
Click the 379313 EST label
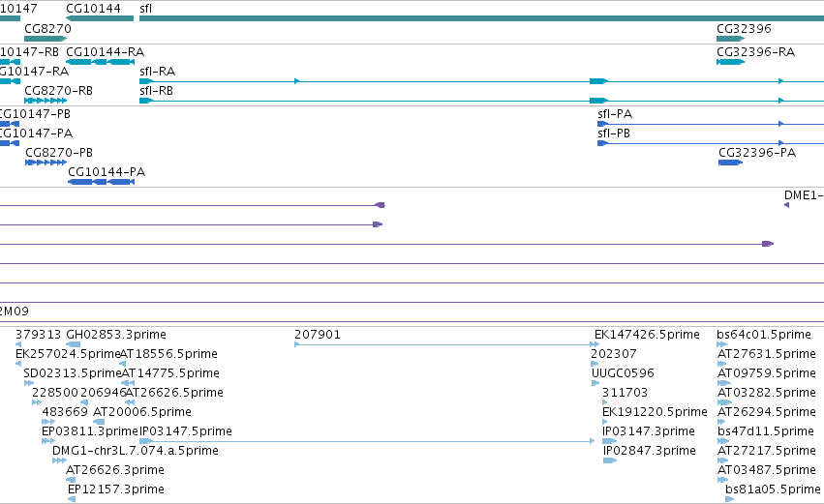[39, 335]
